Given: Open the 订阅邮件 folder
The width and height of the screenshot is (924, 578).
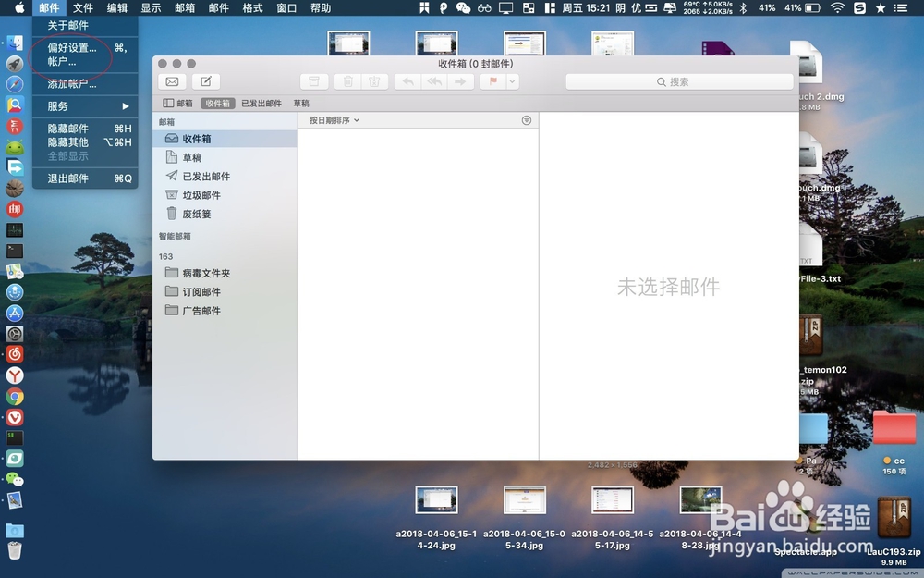Looking at the screenshot, I should tap(225, 292).
